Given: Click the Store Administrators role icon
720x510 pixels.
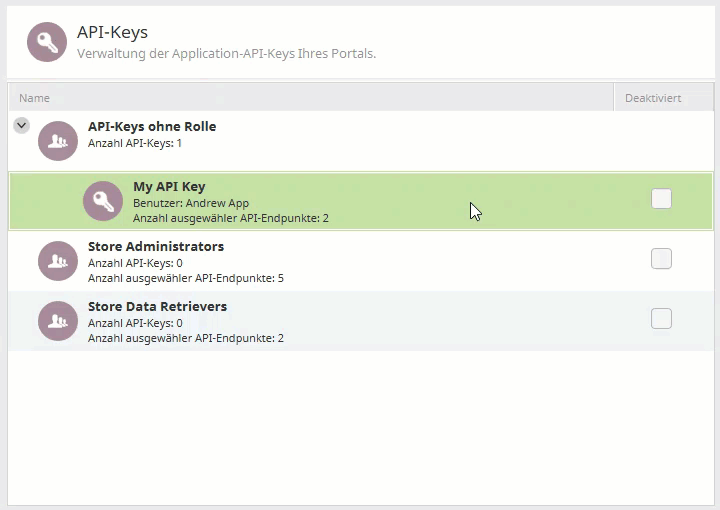Looking at the screenshot, I should tap(58, 261).
